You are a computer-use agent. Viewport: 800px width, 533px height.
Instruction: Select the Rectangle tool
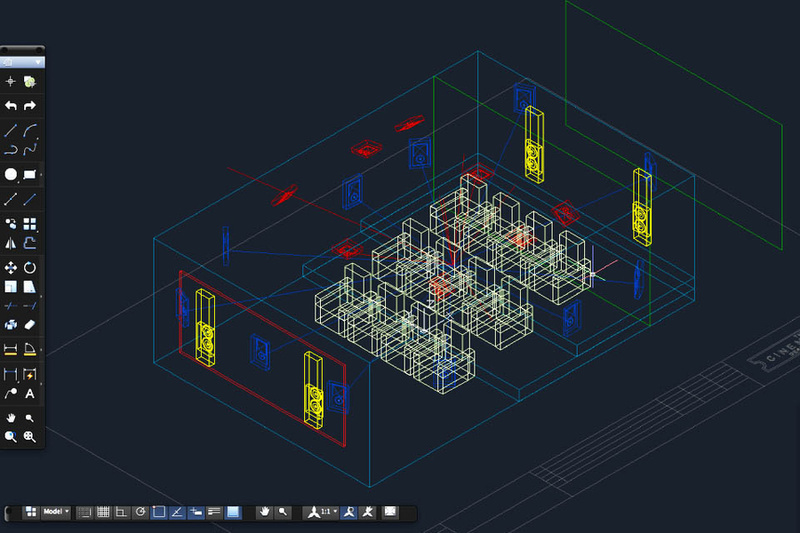pyautogui.click(x=30, y=174)
